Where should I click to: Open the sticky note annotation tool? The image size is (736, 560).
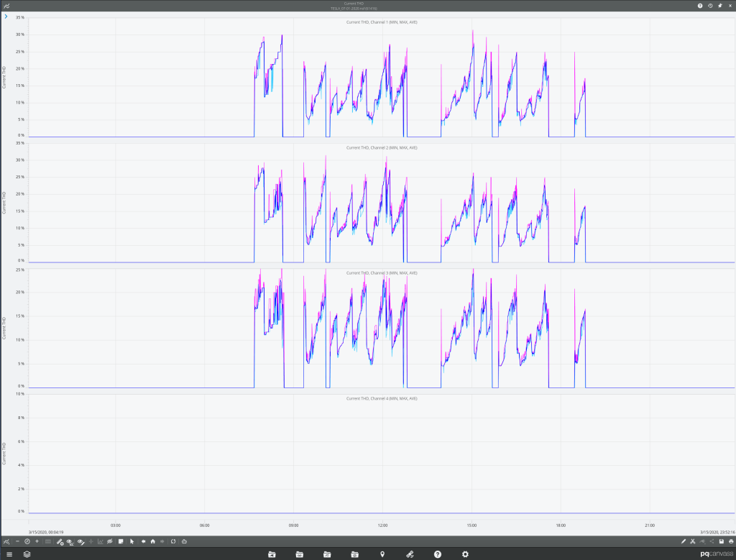[121, 541]
